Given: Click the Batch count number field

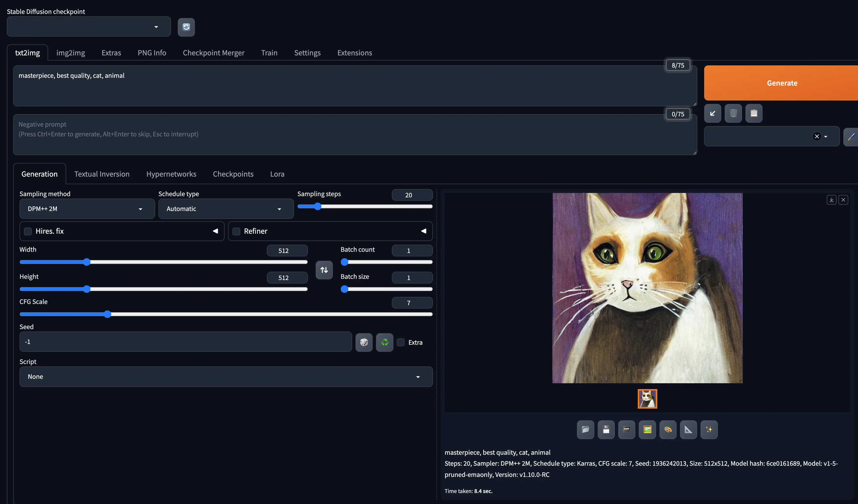Looking at the screenshot, I should pos(412,251).
